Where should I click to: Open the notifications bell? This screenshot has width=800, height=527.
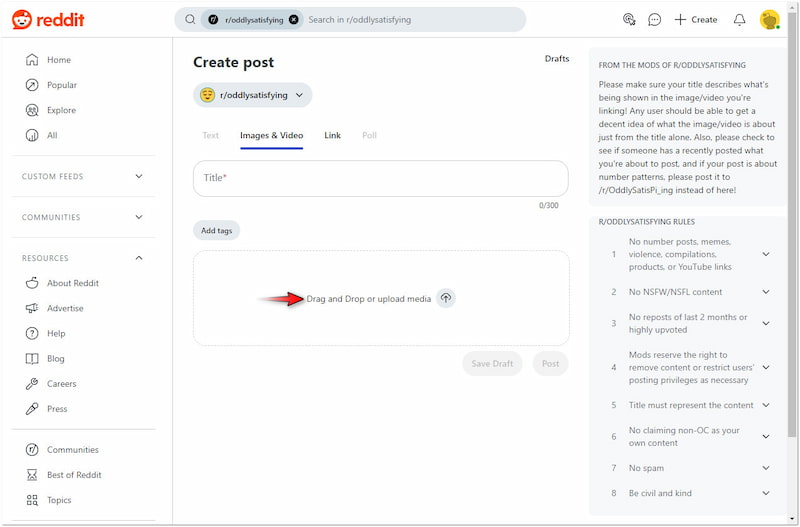point(739,19)
